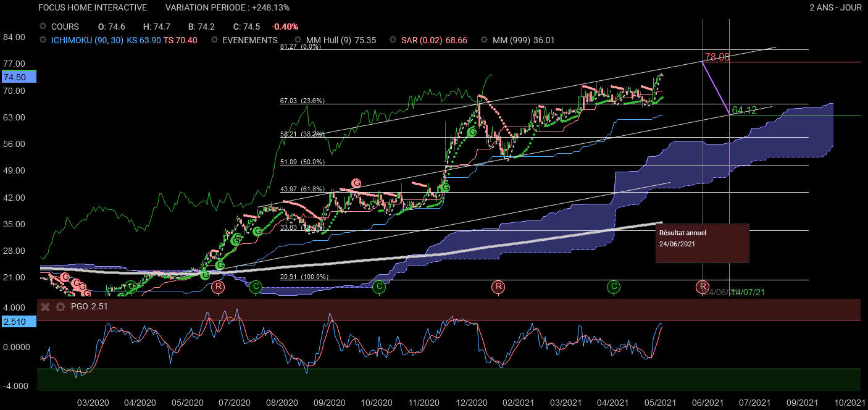Click the 58.21 (38.2%) Fibonacci label
The height and width of the screenshot is (410, 868).
(303, 133)
